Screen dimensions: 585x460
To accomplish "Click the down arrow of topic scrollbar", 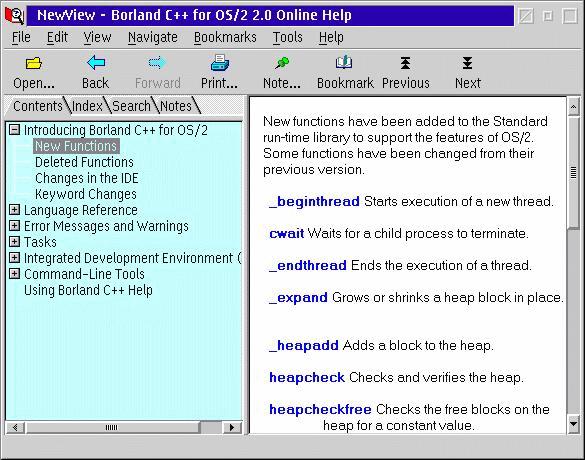I will tap(573, 424).
